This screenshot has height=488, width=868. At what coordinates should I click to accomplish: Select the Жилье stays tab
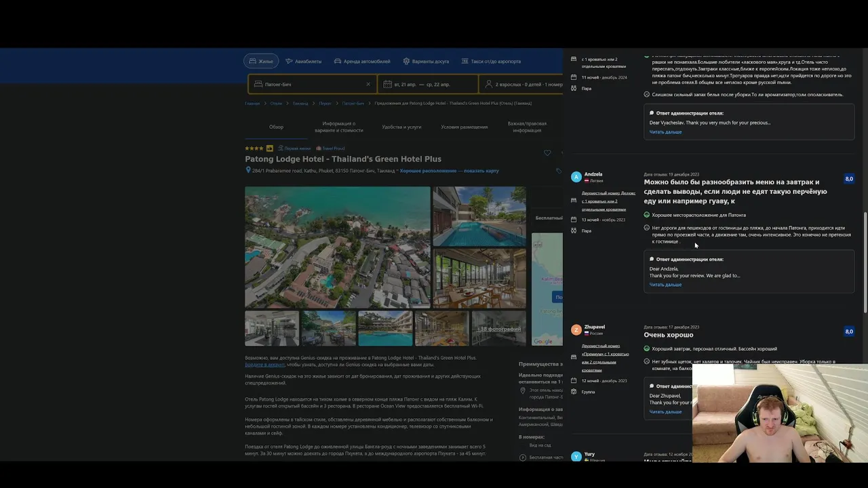(261, 61)
